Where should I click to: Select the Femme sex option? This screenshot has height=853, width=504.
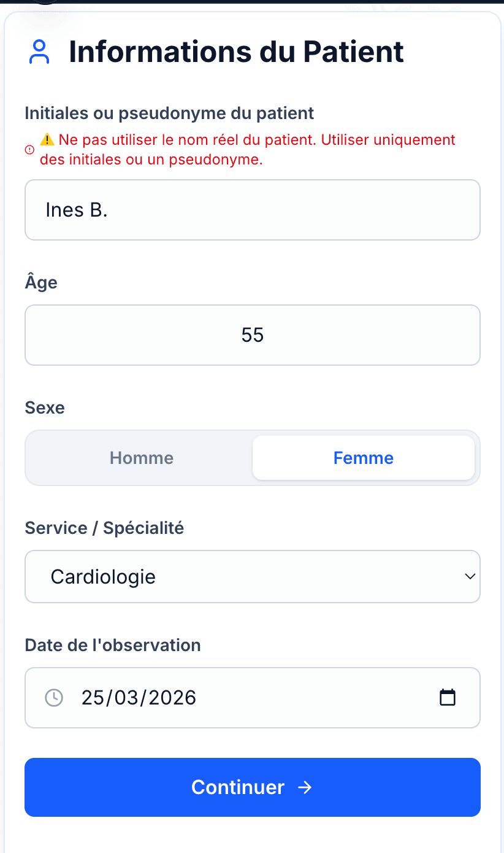click(363, 458)
